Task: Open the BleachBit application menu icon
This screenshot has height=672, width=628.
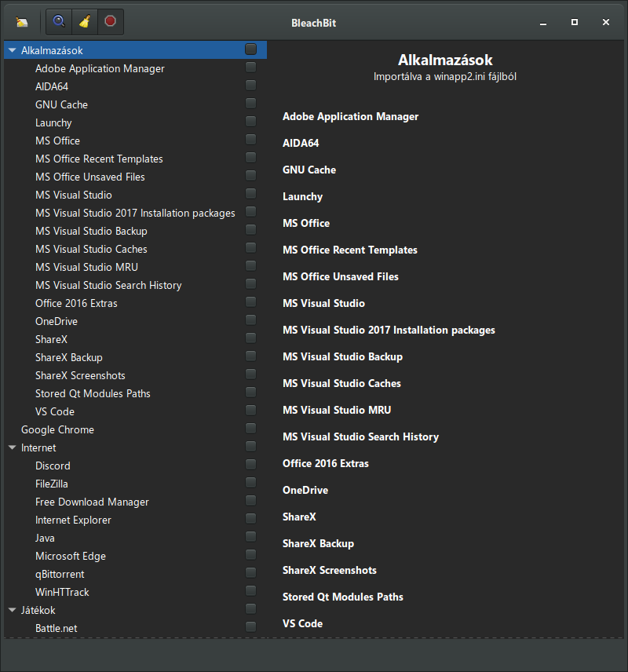Action: pyautogui.click(x=22, y=21)
